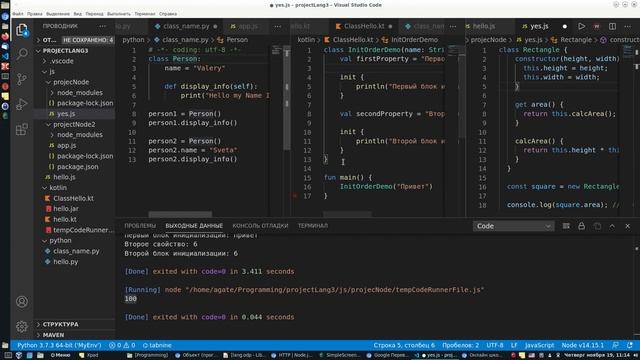Image resolution: width=640 pixels, height=360 pixels.
Task: Switch to the ПРОБЛЕМЫ panel tab
Action: (140, 226)
